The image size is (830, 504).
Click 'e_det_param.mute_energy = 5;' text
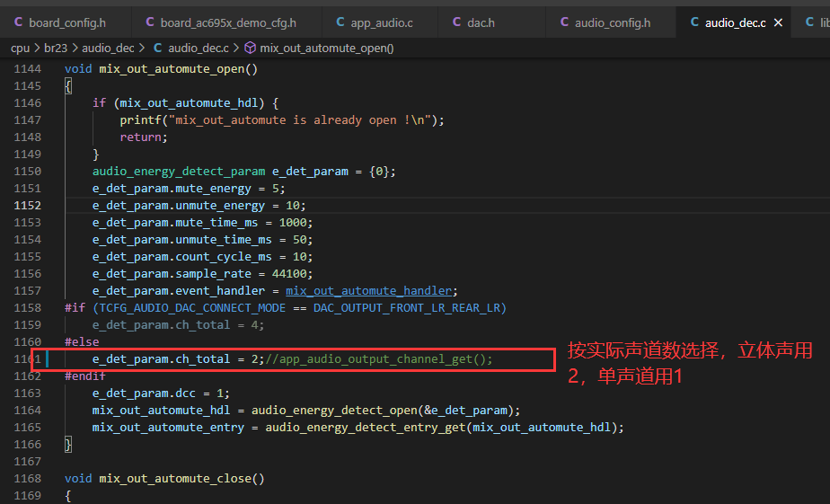click(x=189, y=189)
